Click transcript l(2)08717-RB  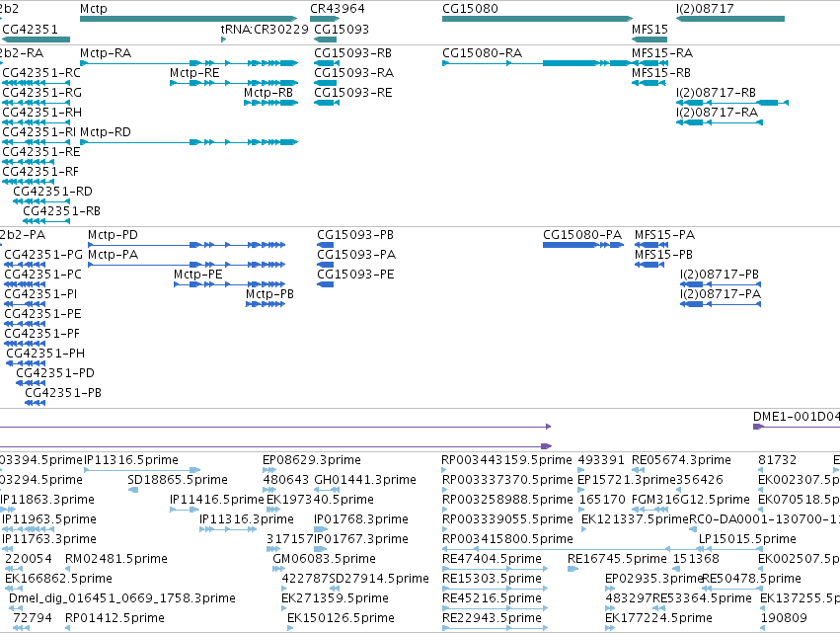coord(716,93)
